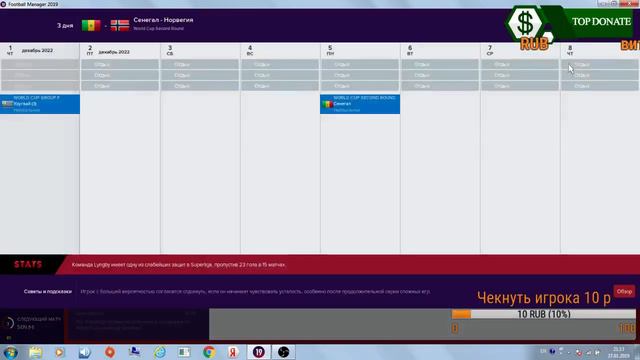Open the red hexagon taskbar app

pos(110,352)
